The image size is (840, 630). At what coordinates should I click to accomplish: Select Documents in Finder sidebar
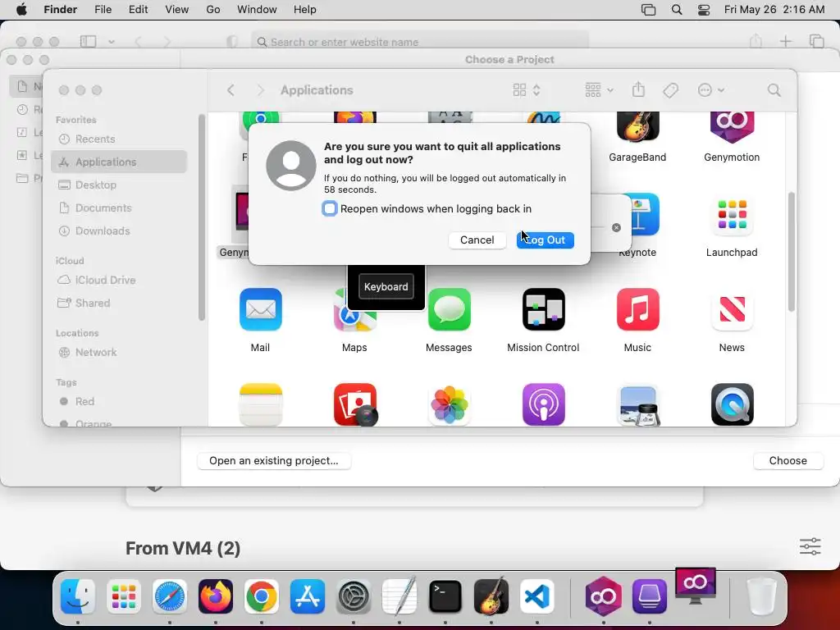coord(119,208)
